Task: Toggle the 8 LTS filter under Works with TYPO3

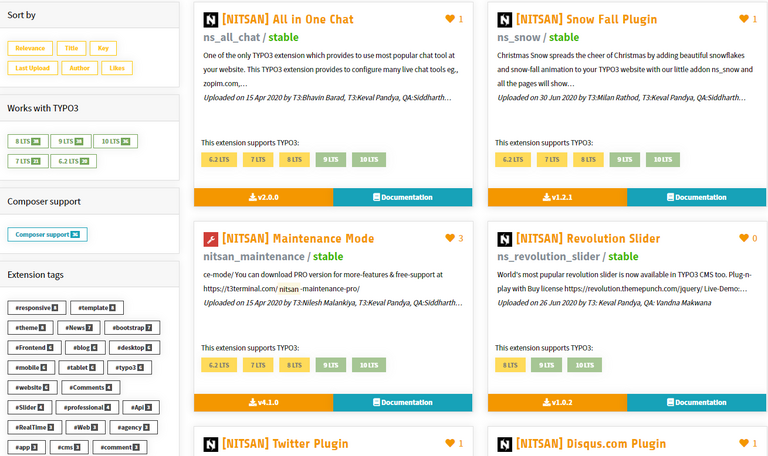Action: pyautogui.click(x=30, y=141)
